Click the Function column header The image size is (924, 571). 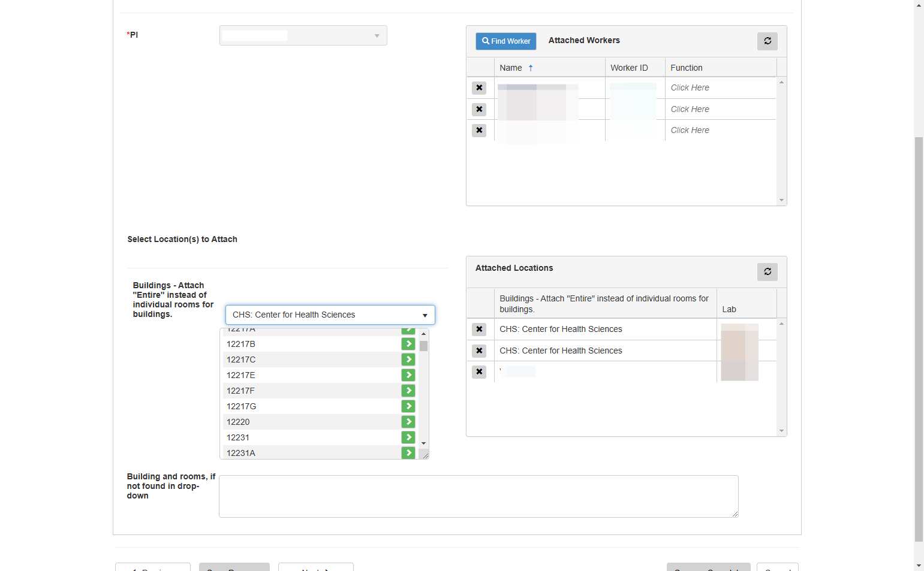(721, 68)
